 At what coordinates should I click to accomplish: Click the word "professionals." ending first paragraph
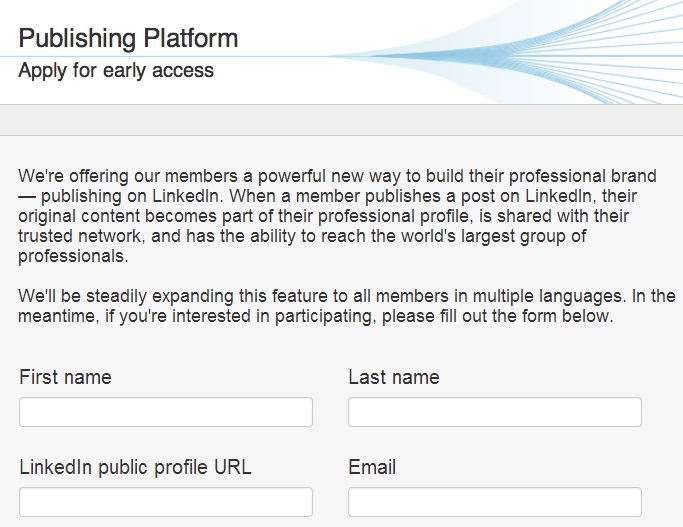click(x=73, y=256)
